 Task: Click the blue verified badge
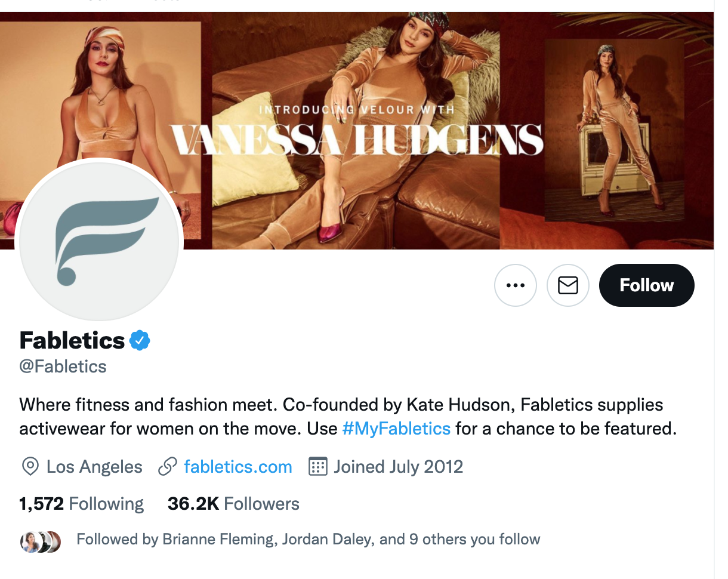click(x=140, y=341)
